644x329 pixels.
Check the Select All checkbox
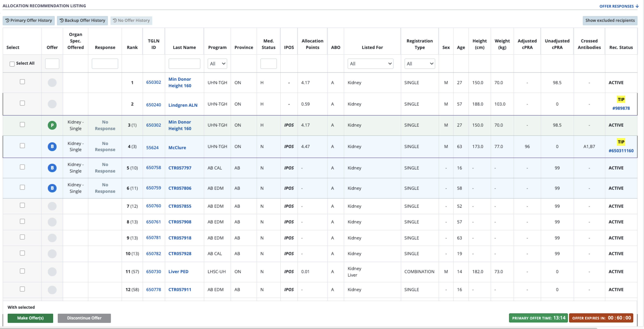12,64
